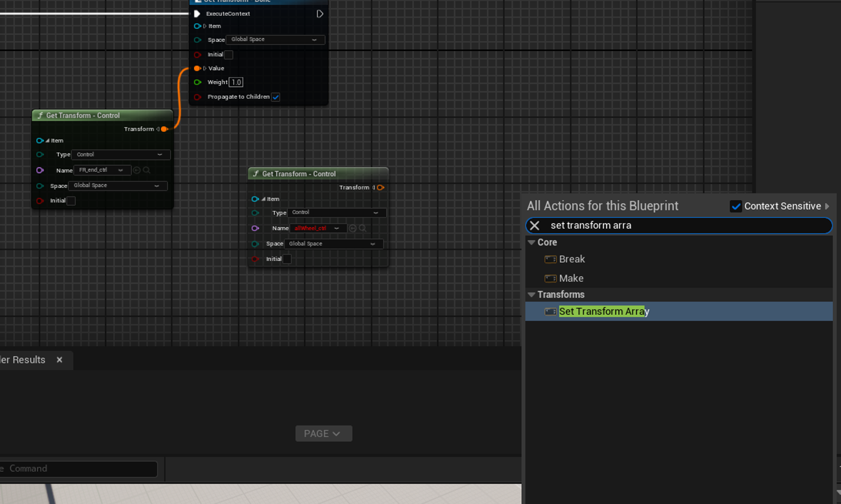Toggle Initial checkbox on Set Transform Bone node
The width and height of the screenshot is (841, 504).
(228, 55)
